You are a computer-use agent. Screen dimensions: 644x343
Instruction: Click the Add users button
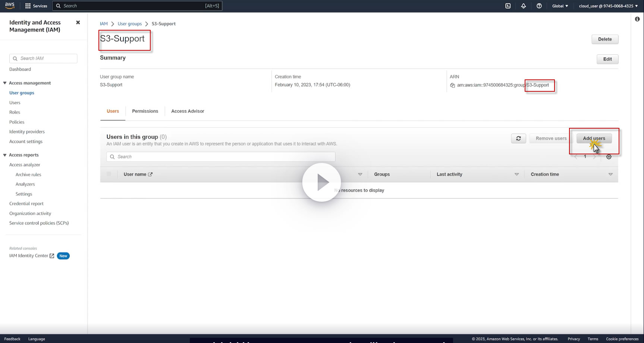tap(594, 138)
